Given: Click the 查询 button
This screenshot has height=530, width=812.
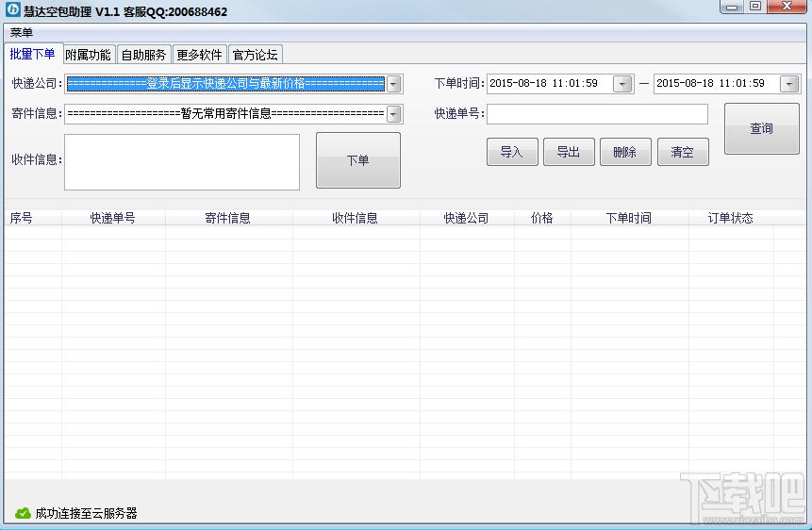Looking at the screenshot, I should coord(762,128).
